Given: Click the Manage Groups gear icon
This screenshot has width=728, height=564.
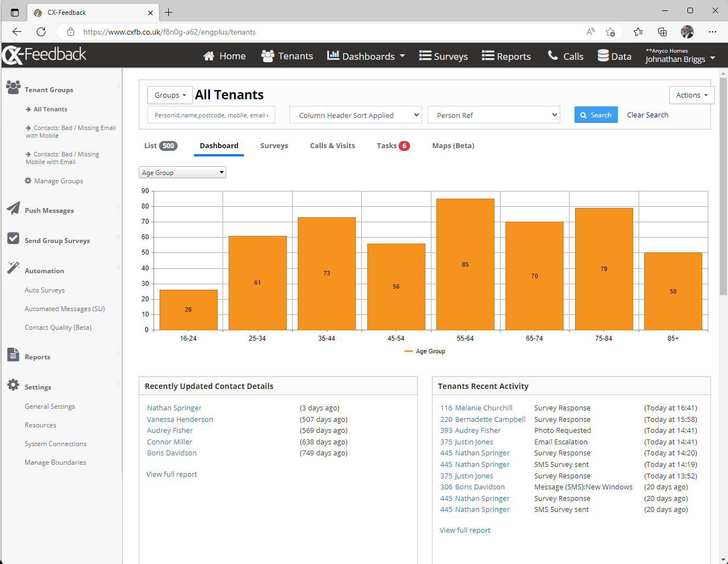Looking at the screenshot, I should point(28,181).
